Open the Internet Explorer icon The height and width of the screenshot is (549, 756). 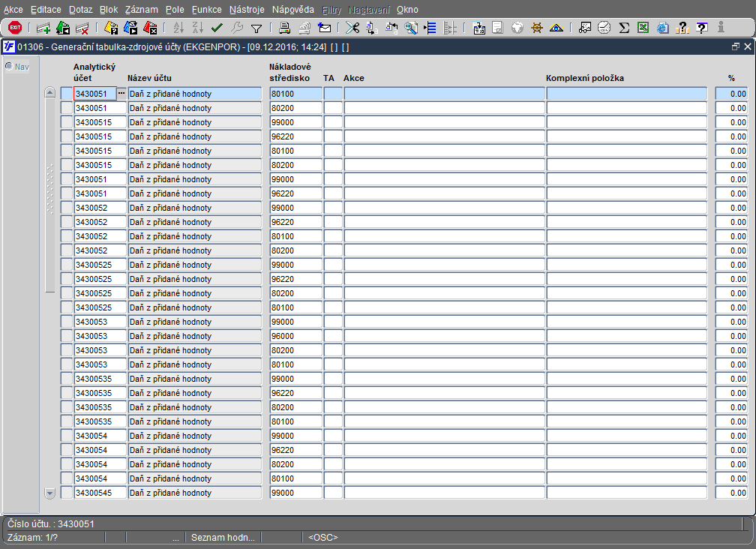(x=663, y=28)
